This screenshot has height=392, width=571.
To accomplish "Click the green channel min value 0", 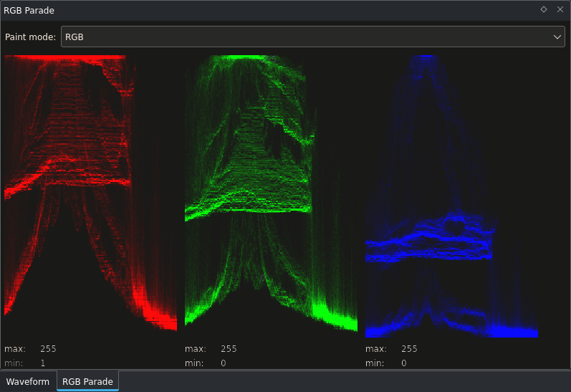I will tap(224, 363).
